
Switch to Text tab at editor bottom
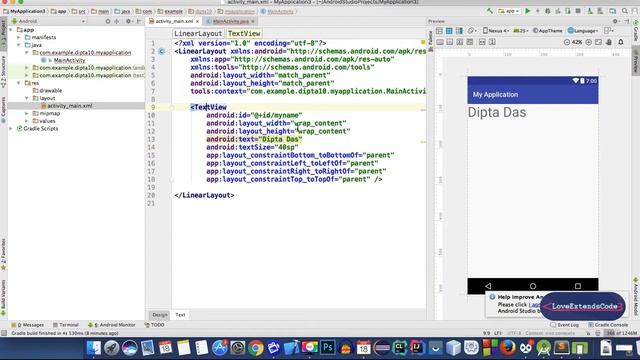click(180, 315)
